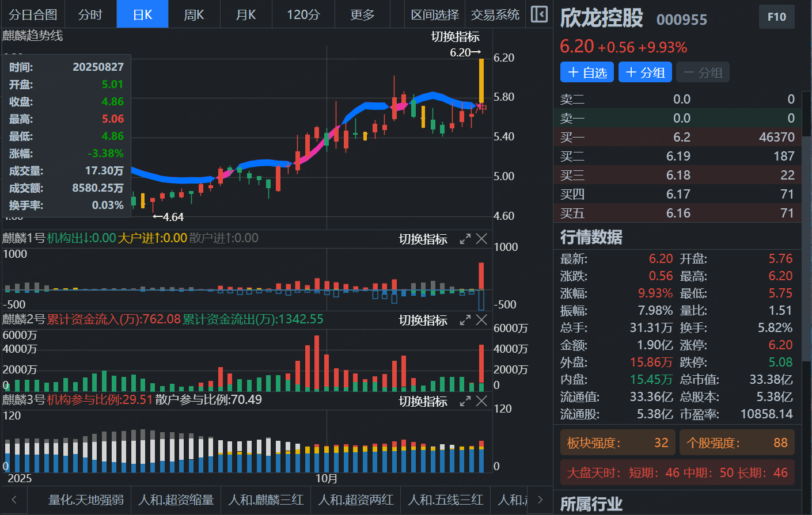Open 区间选择 range selection
Screen dimensions: 812x515
(435, 14)
